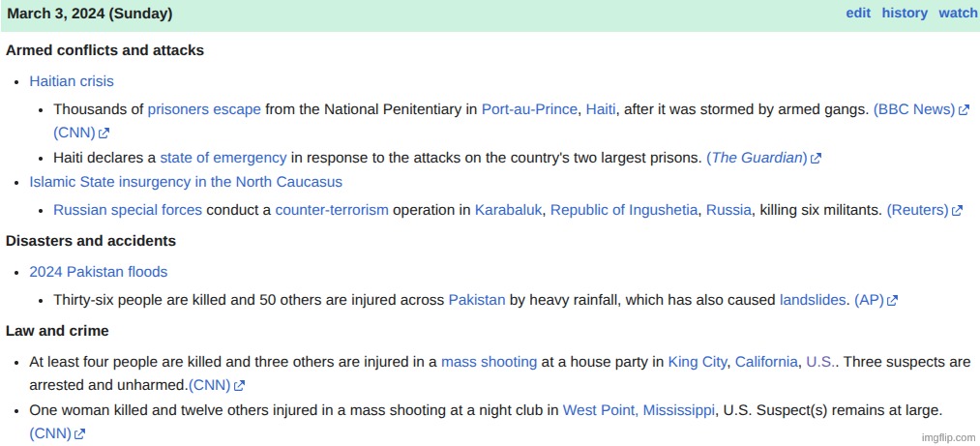The width and height of the screenshot is (980, 446).
Task: Click the external link icon after AP
Action: click(892, 301)
